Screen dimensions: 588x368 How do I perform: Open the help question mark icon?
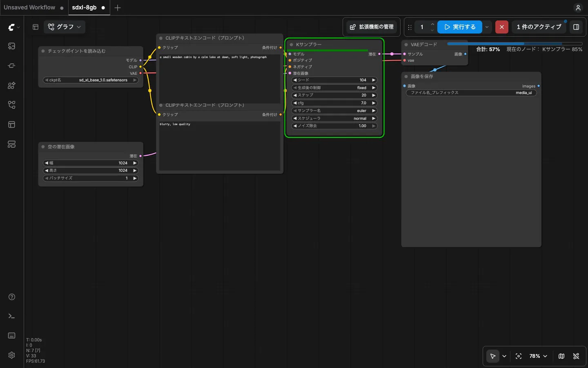[11, 297]
